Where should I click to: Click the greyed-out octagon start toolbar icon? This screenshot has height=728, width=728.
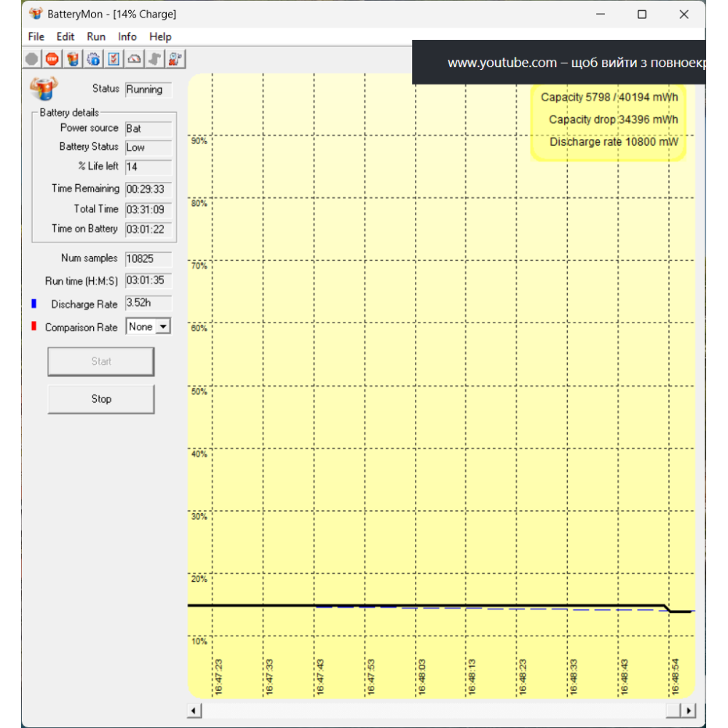point(32,59)
